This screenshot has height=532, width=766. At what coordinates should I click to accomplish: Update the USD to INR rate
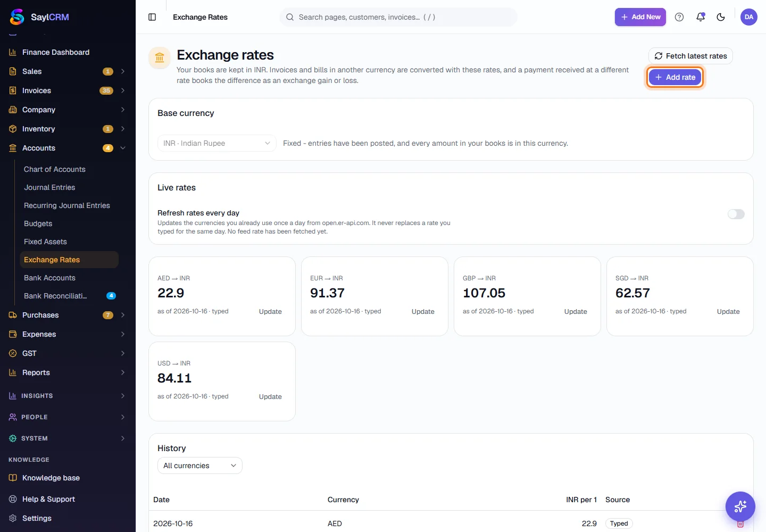pos(270,397)
